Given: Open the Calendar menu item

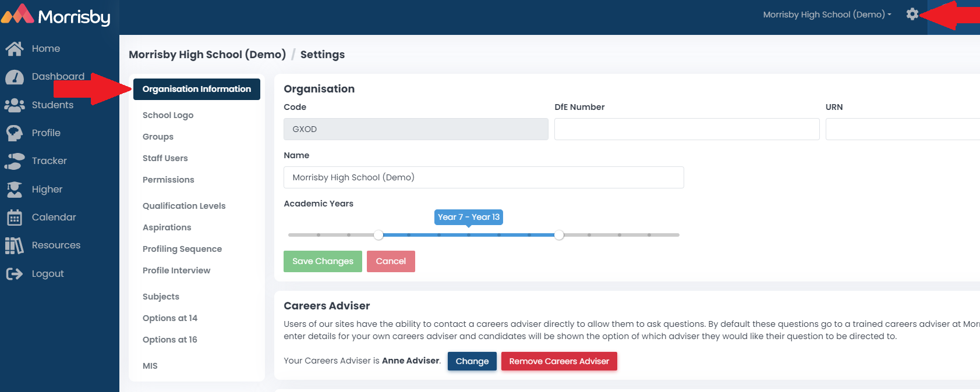Looking at the screenshot, I should pyautogui.click(x=54, y=218).
